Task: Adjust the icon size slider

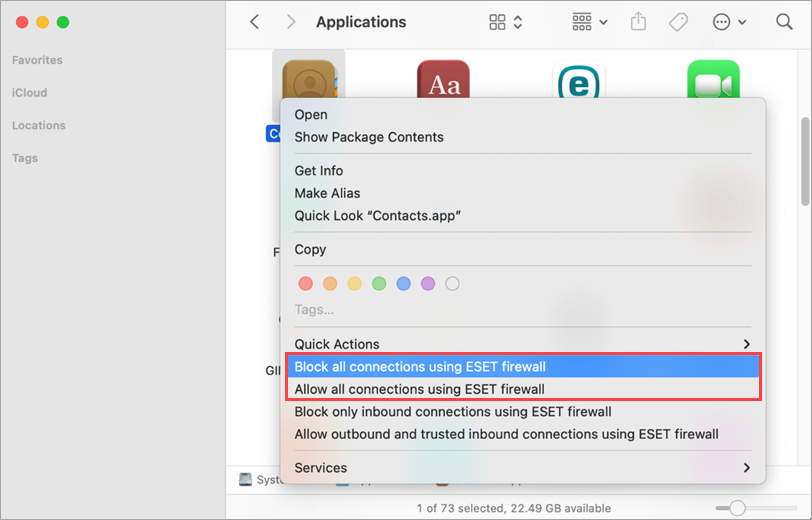Action: (x=737, y=508)
